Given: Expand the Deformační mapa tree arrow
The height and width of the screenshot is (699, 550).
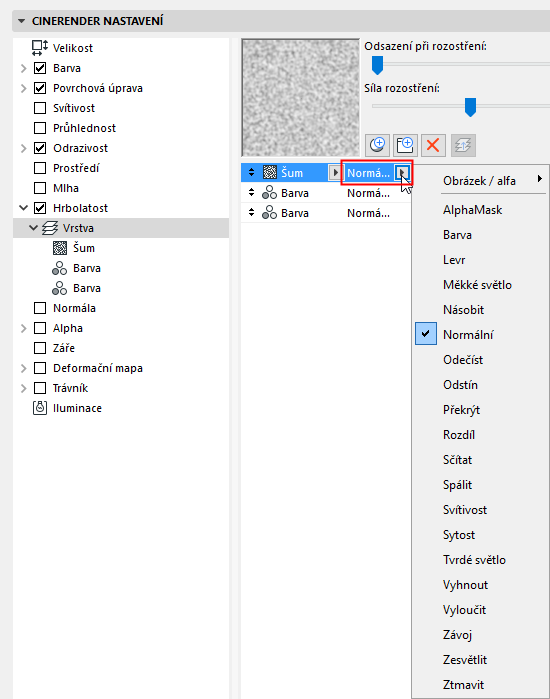Looking at the screenshot, I should (x=24, y=368).
